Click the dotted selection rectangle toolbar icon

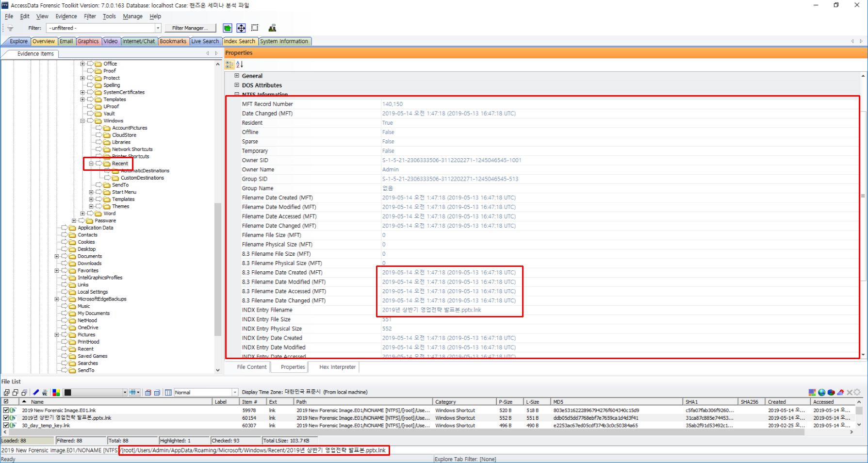pyautogui.click(x=255, y=28)
